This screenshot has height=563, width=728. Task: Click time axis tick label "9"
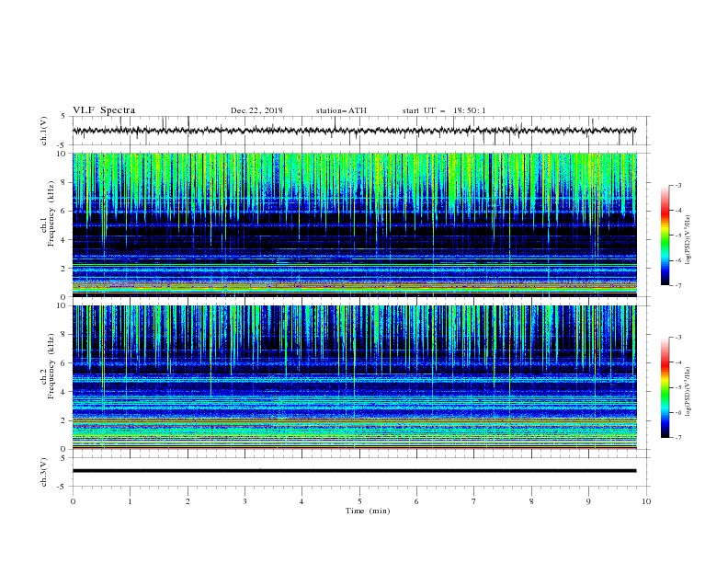click(588, 501)
